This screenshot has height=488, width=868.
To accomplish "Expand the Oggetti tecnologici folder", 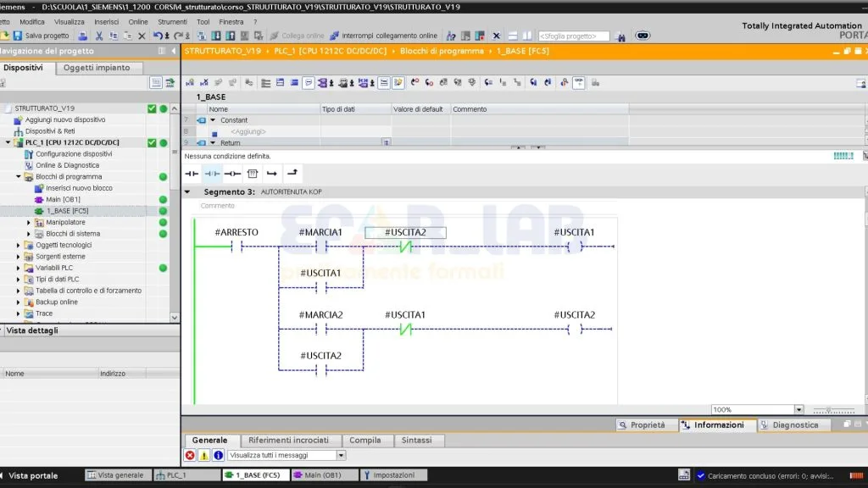I will point(19,245).
